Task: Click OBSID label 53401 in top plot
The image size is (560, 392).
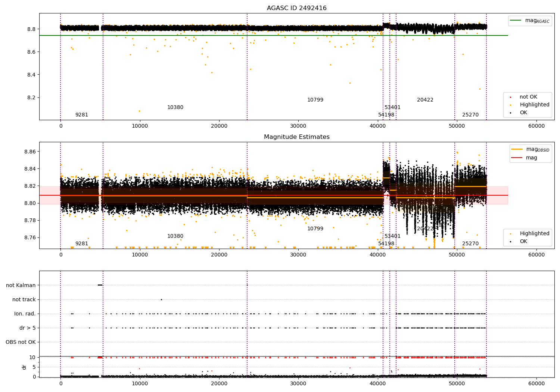Action: point(392,108)
